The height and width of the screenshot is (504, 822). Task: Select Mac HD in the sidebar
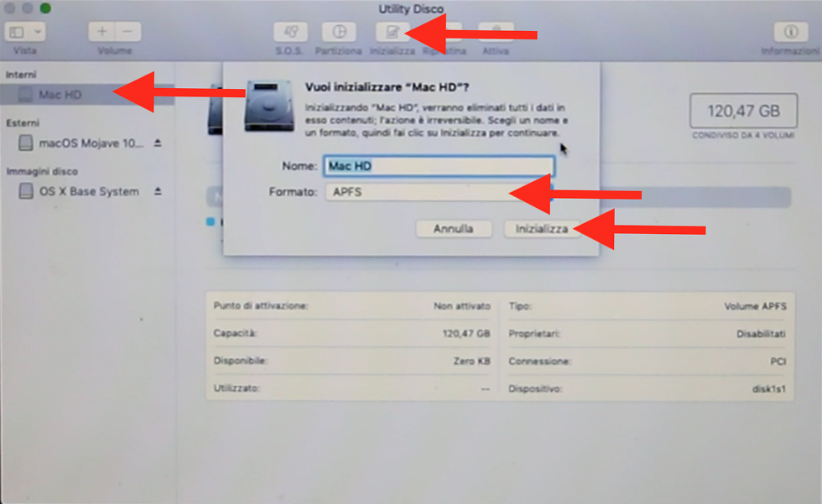pos(87,95)
